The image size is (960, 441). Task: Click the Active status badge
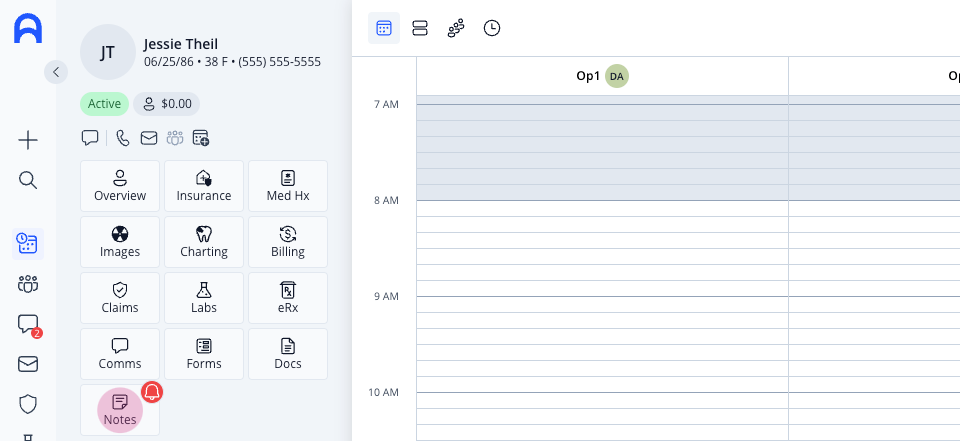coord(104,104)
